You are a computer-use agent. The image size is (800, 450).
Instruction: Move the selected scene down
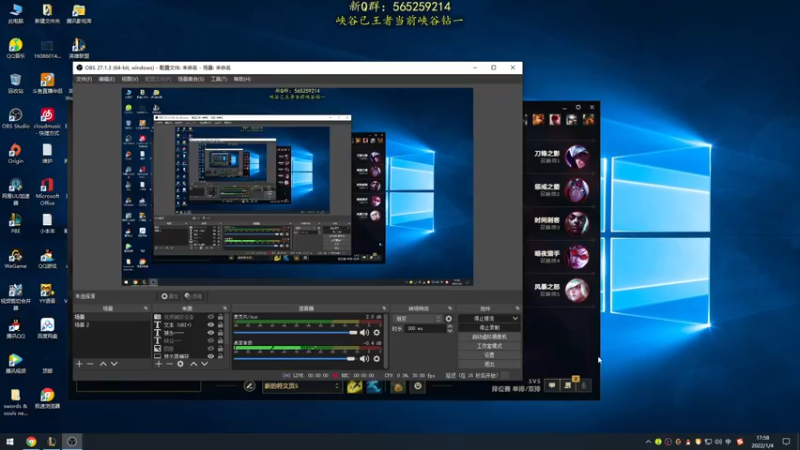[114, 364]
